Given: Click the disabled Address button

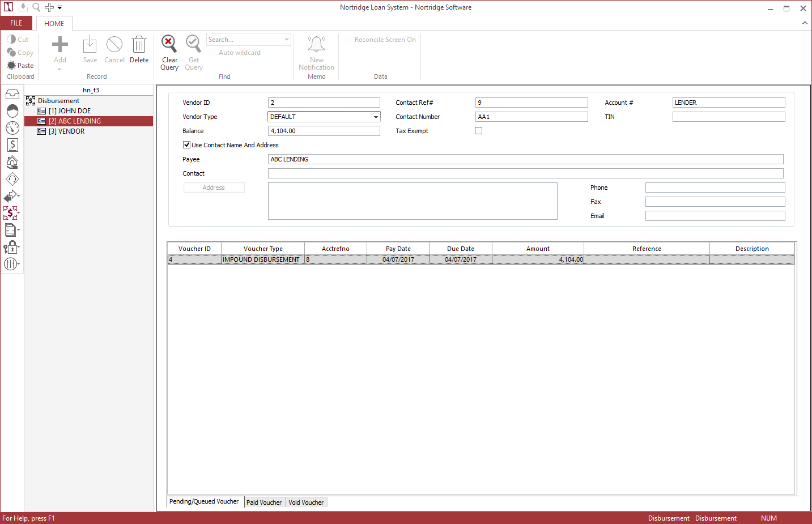Looking at the screenshot, I should click(214, 188).
